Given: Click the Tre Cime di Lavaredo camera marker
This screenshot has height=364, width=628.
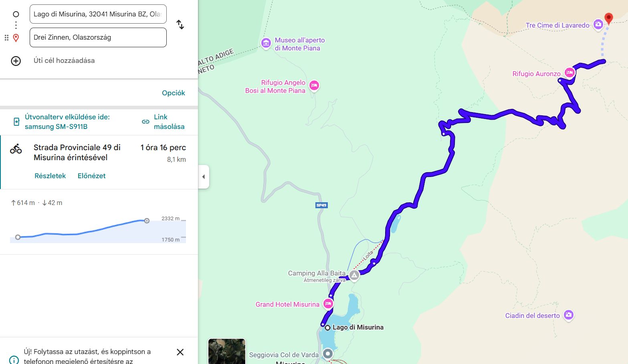Looking at the screenshot, I should point(598,24).
